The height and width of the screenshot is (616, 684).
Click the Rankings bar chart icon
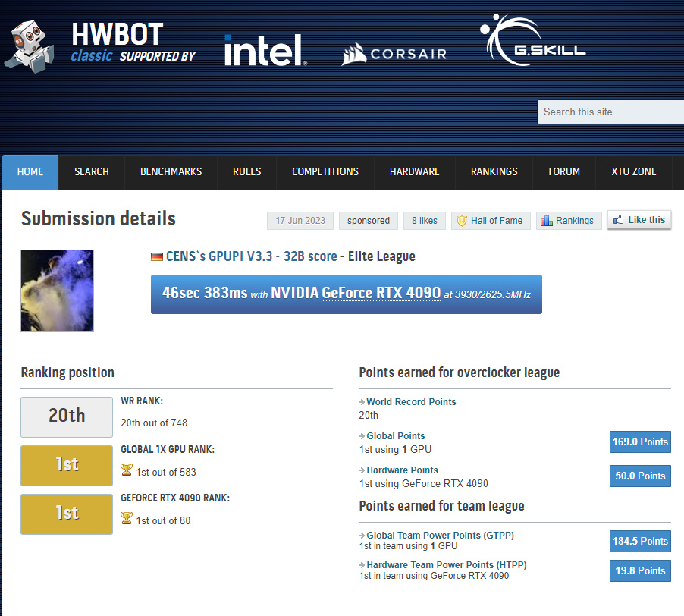click(x=547, y=221)
